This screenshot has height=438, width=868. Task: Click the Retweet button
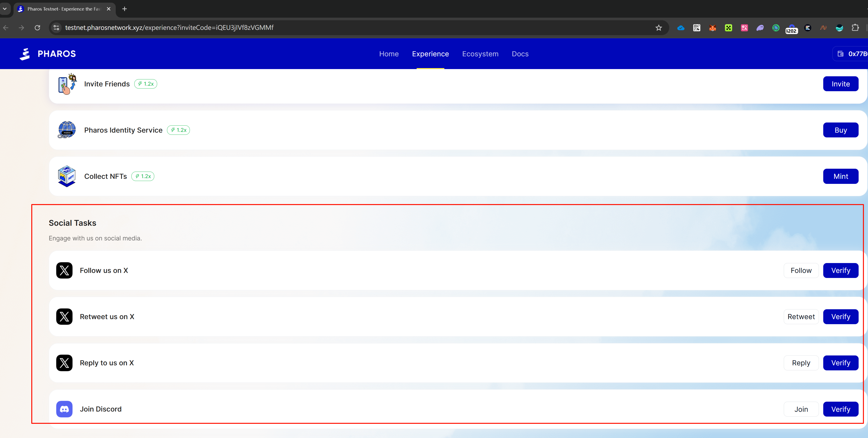(801, 316)
